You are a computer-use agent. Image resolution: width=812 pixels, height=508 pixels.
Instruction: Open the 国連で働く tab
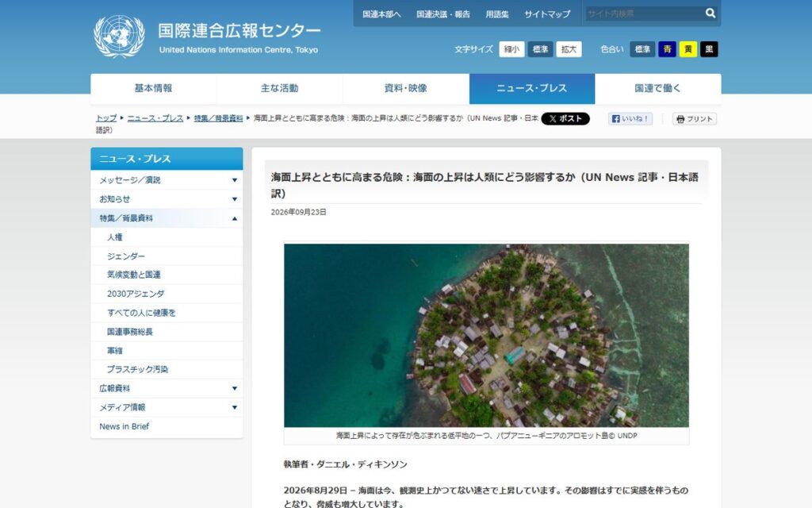coord(657,89)
